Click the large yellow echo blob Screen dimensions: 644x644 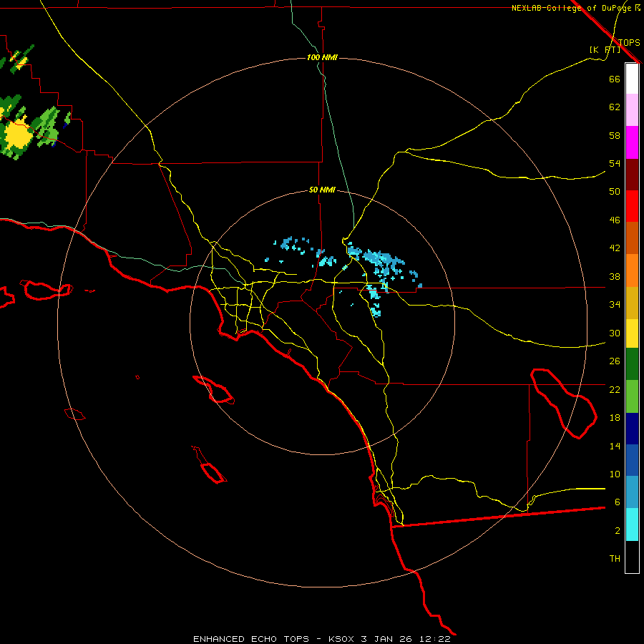pyautogui.click(x=17, y=135)
